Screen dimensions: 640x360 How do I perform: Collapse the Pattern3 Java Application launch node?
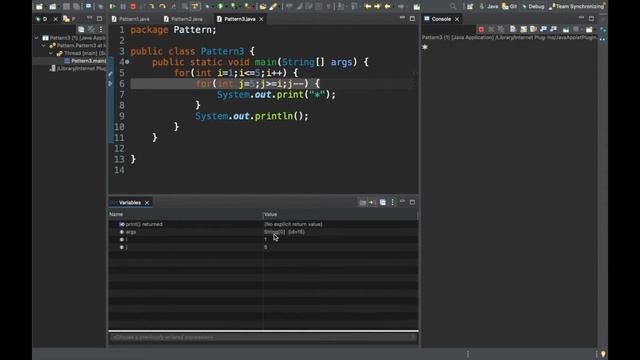[37, 38]
